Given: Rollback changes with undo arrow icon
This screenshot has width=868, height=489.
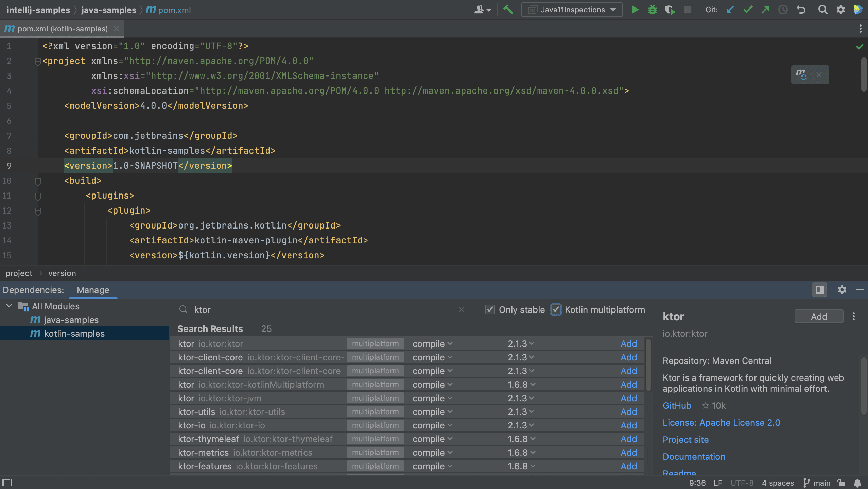Looking at the screenshot, I should coord(801,10).
